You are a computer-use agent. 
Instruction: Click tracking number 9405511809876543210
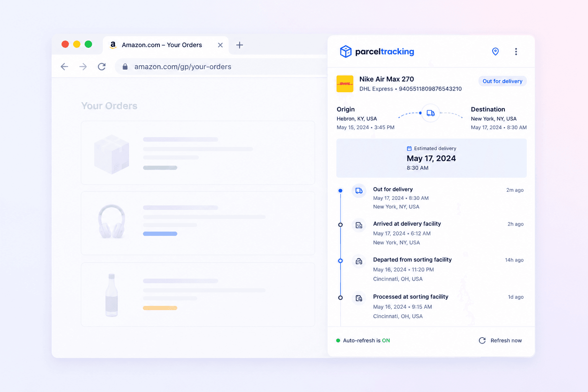point(430,89)
